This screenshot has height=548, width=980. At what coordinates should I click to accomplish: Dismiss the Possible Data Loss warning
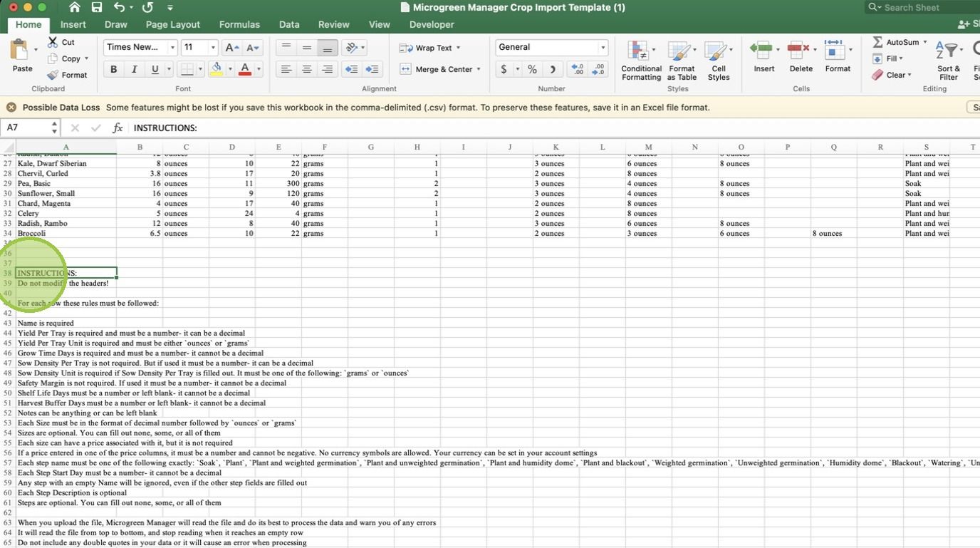(x=11, y=108)
